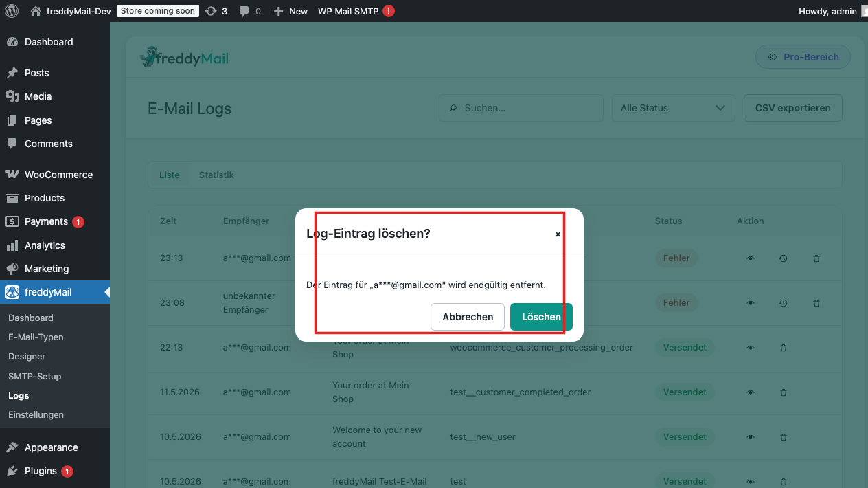The image size is (868, 488).
Task: Open Marketing in the sidebar
Action: [x=55, y=269]
